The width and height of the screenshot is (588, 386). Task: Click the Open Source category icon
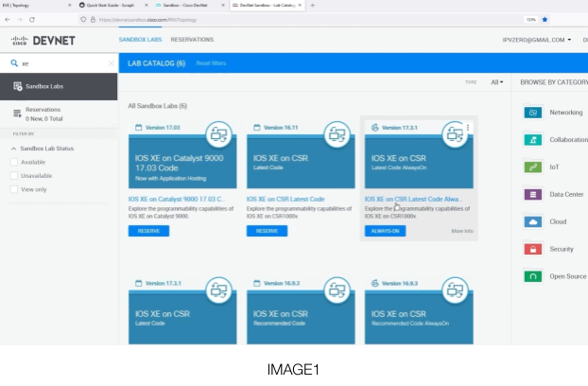coord(532,276)
